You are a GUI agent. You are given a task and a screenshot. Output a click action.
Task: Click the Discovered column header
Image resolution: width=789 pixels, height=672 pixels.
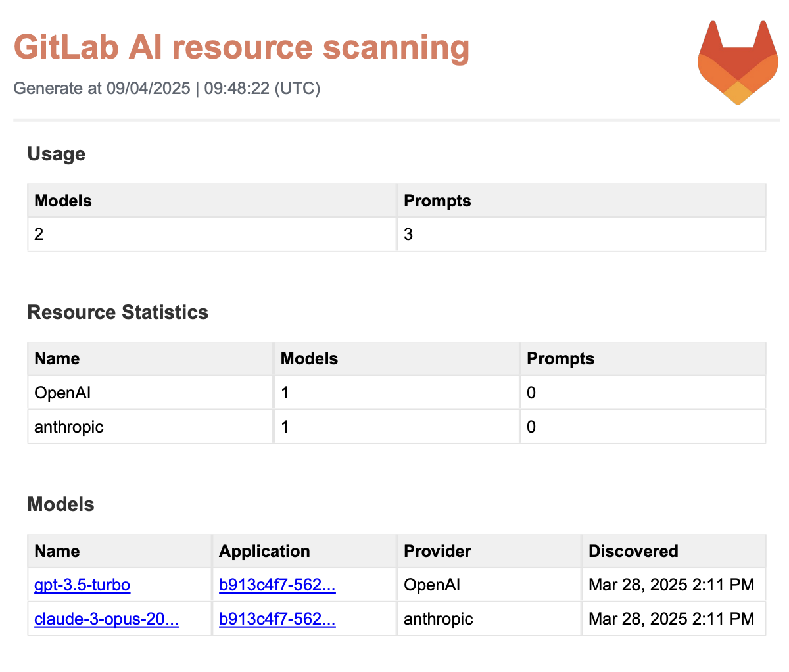(x=633, y=551)
